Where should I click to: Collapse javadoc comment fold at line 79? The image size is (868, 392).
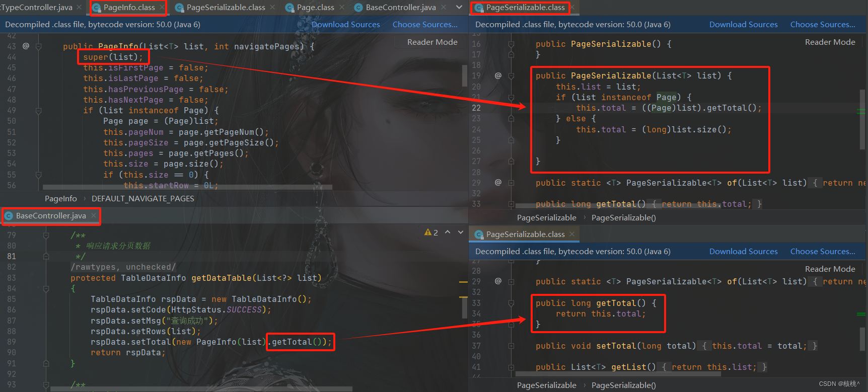click(x=46, y=236)
